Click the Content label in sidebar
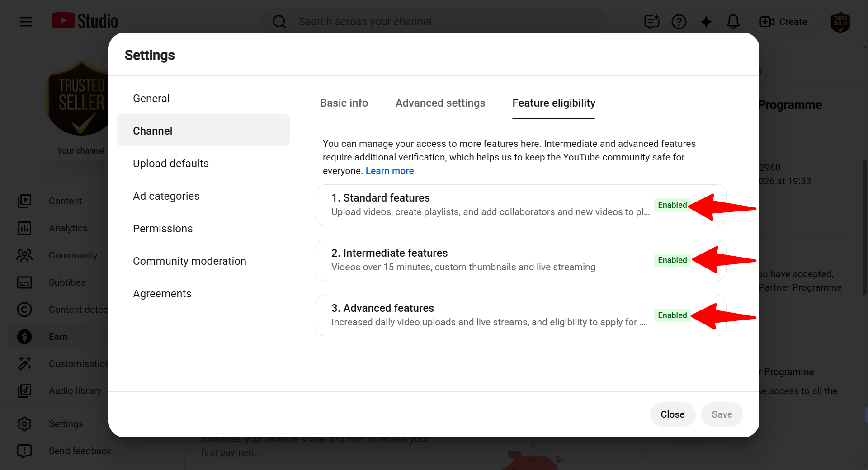 (66, 201)
